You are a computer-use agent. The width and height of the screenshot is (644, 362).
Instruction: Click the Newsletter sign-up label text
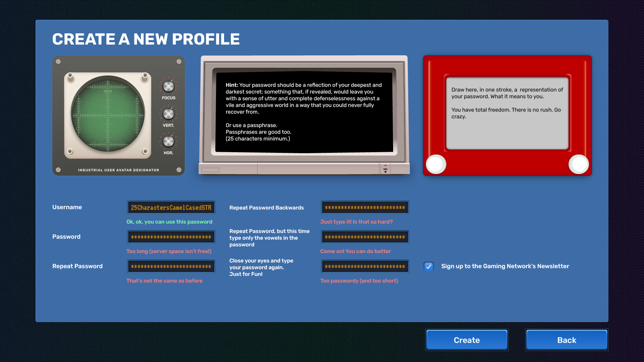coord(505,266)
